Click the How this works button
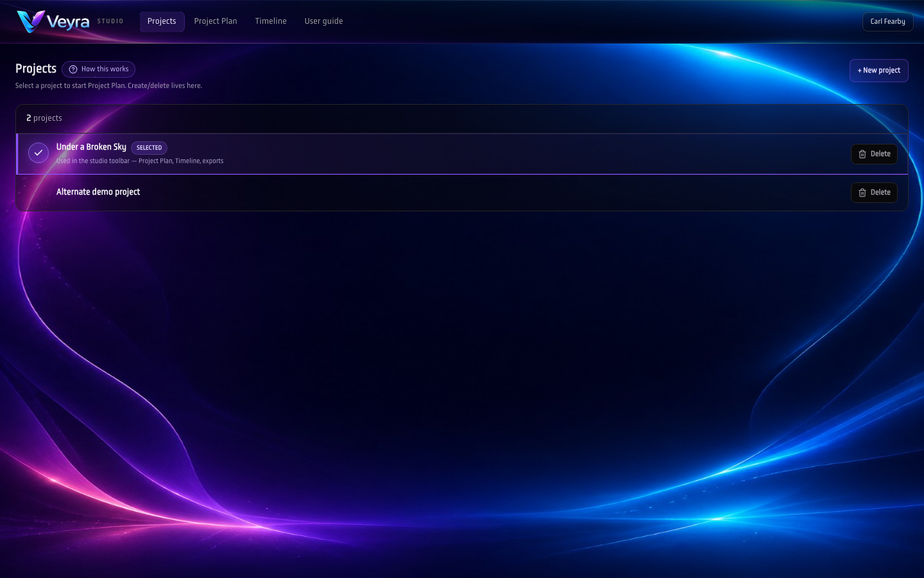924x578 pixels. tap(99, 69)
